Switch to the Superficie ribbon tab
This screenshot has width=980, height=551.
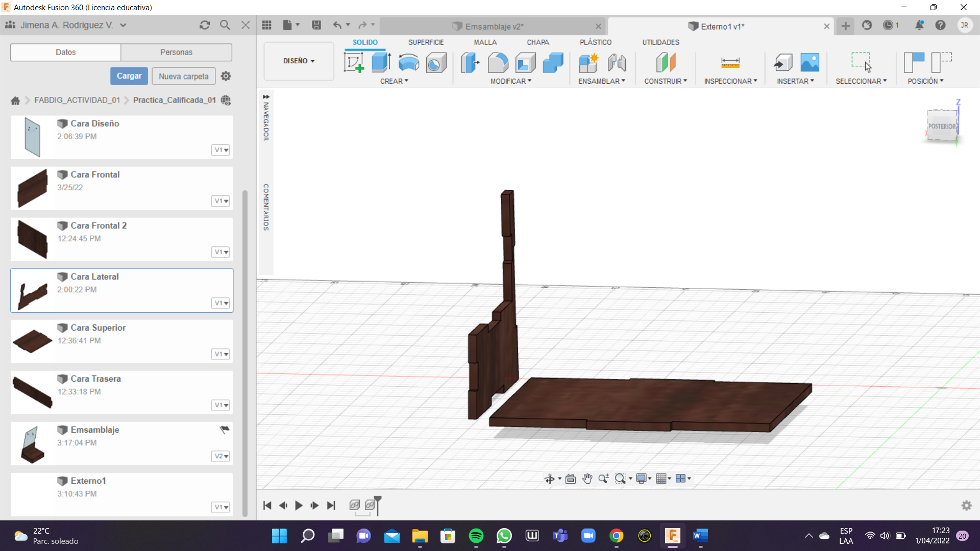[426, 42]
